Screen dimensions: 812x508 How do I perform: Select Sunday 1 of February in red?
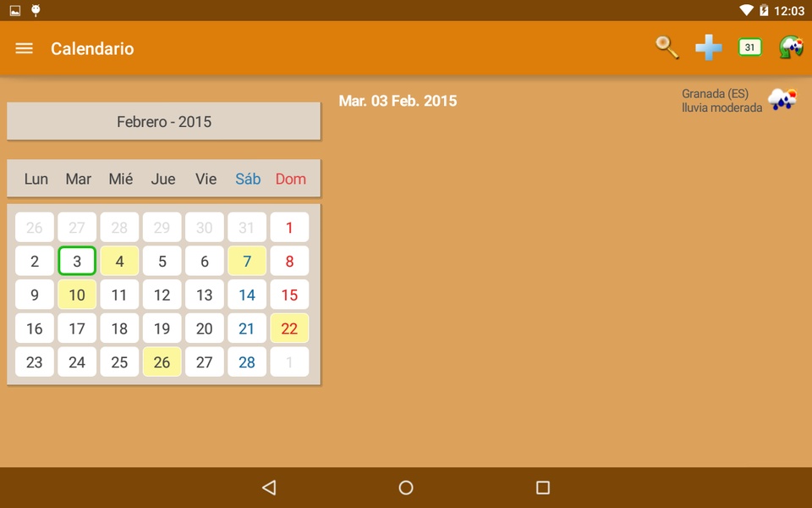coord(289,227)
